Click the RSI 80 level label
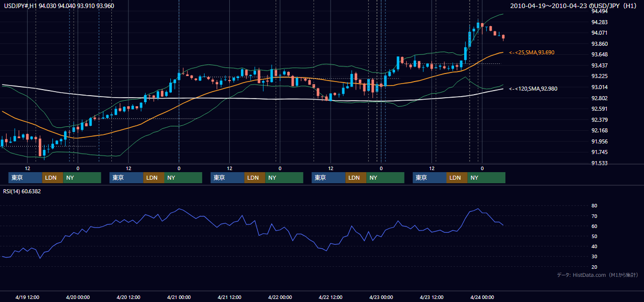This screenshot has height=302, width=644. [x=594, y=206]
